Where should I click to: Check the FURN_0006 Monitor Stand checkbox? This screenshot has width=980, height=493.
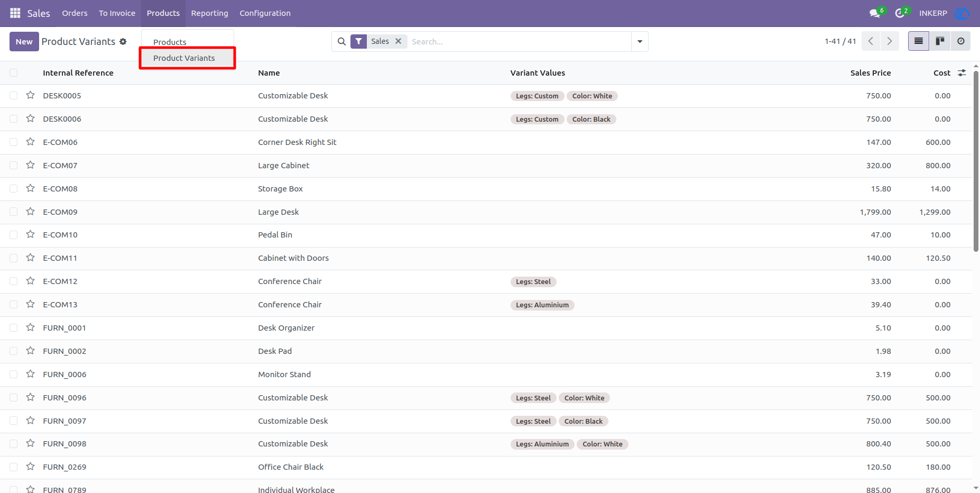(x=14, y=375)
